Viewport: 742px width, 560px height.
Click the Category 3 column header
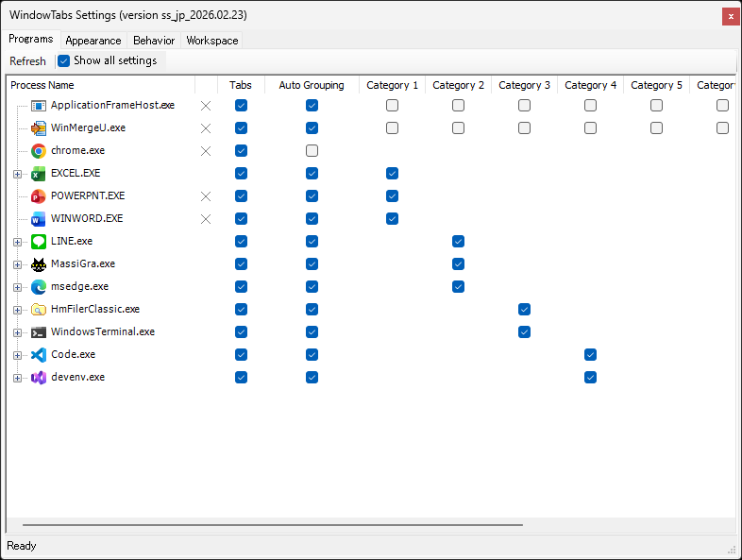click(524, 85)
